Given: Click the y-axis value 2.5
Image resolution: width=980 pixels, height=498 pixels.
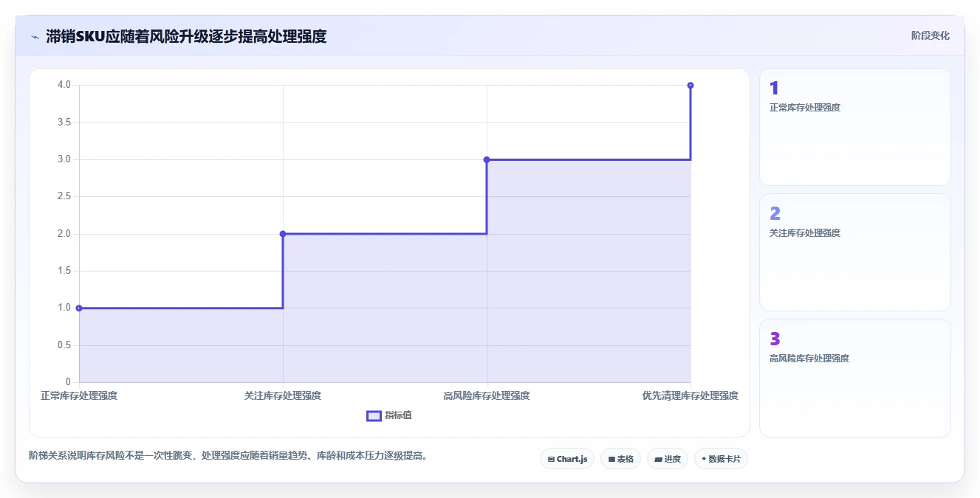Looking at the screenshot, I should [x=64, y=197].
